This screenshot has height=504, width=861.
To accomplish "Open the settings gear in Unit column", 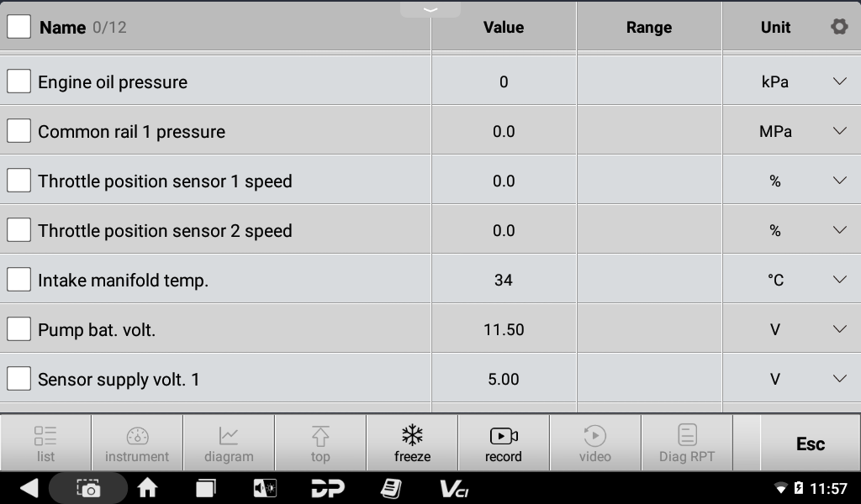I will tap(838, 27).
